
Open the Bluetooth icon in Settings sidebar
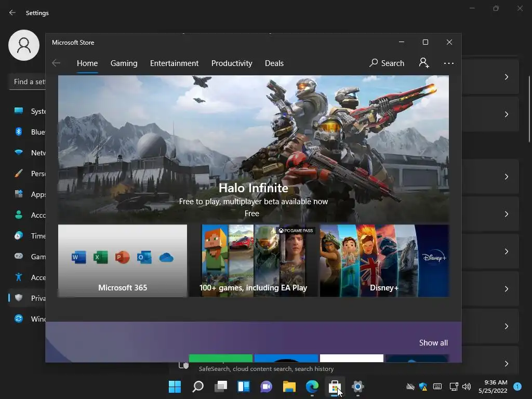pos(19,131)
